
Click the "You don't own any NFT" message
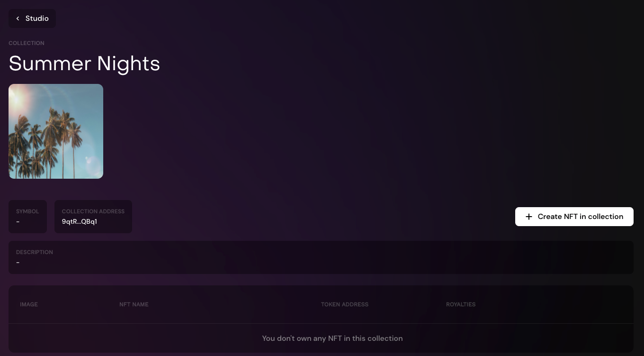tap(332, 338)
